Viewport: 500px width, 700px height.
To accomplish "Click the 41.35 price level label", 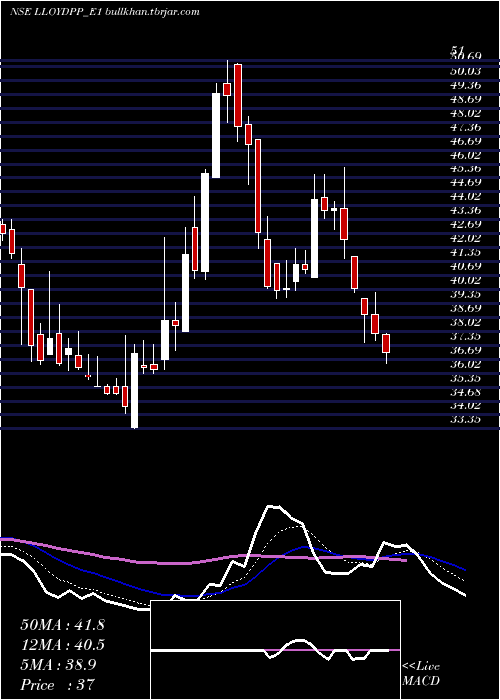I will coord(466,252).
